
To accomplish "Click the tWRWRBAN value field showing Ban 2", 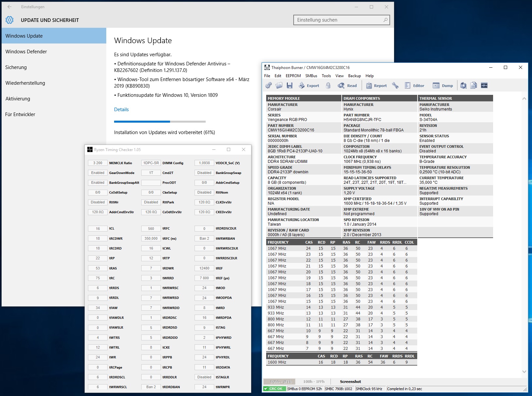I will (204, 238).
